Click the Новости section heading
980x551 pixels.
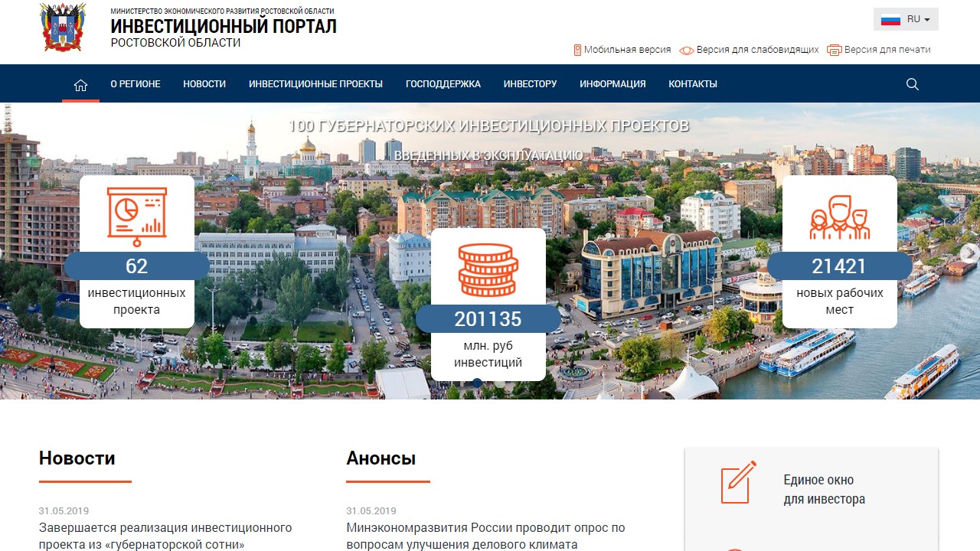point(77,458)
